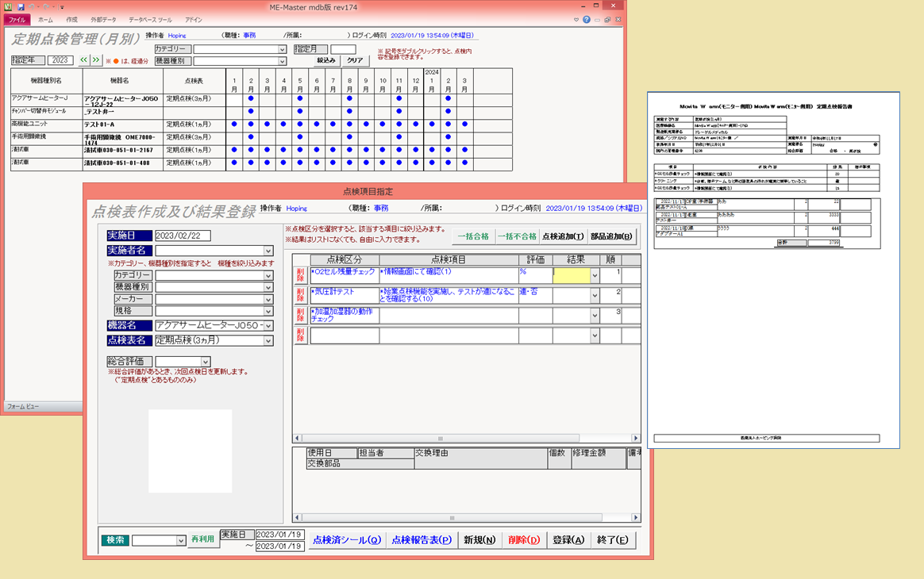The image size is (924, 579).
Task: Open the 結果 dropdown for 気圧計テスト row
Action: click(595, 295)
